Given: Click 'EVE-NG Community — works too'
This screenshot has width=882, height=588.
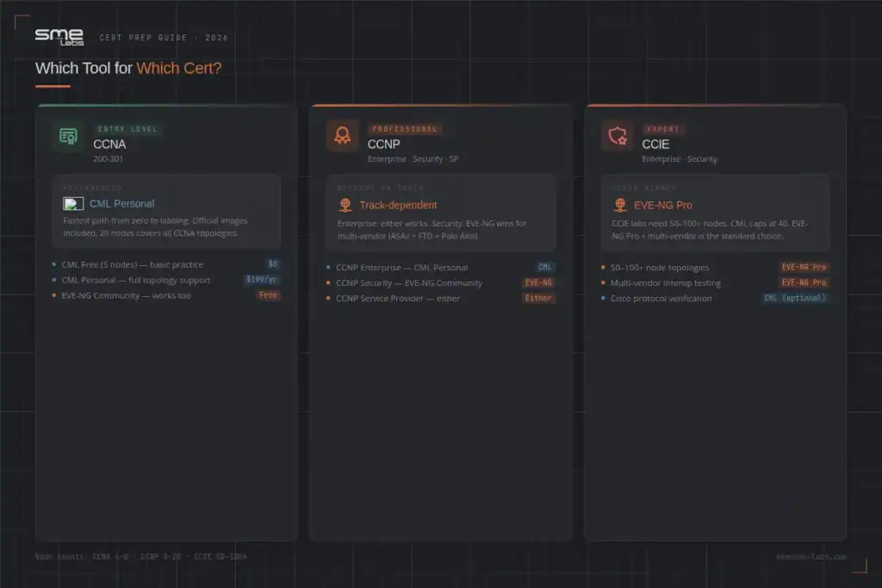Looking at the screenshot, I should pyautogui.click(x=126, y=295).
